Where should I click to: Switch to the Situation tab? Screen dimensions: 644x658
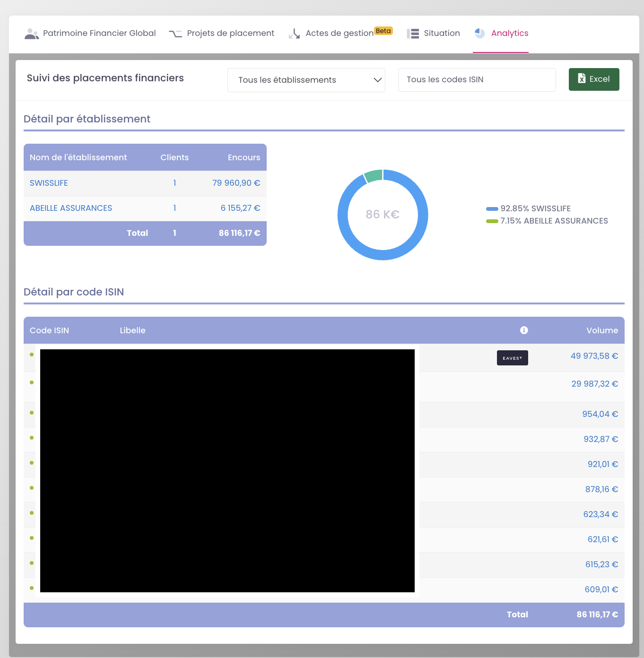(441, 33)
